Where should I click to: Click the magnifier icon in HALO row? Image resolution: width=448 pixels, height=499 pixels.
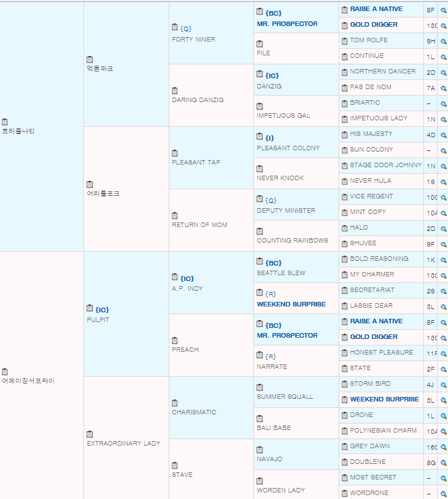tap(443, 228)
